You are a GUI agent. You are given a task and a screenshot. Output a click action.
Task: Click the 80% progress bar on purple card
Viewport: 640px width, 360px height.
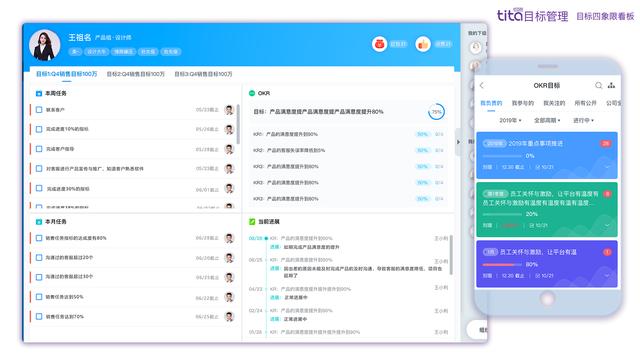[x=502, y=264]
